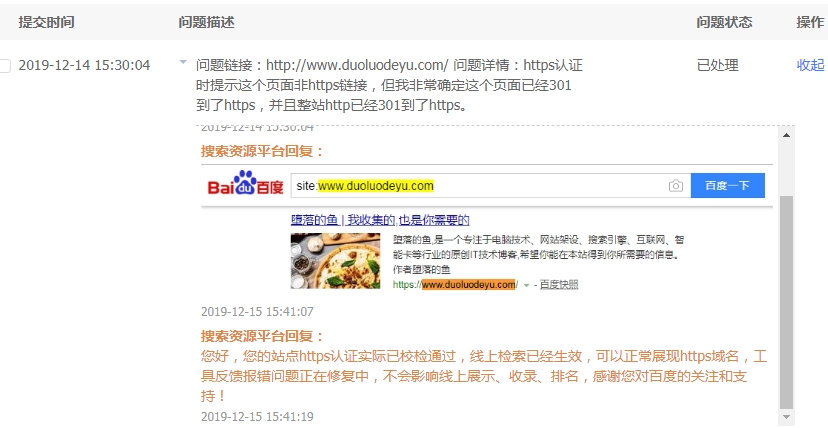828x428 pixels.
Task: Click the green https://www.duoluodeyu.com/ result URL
Action: [x=456, y=285]
